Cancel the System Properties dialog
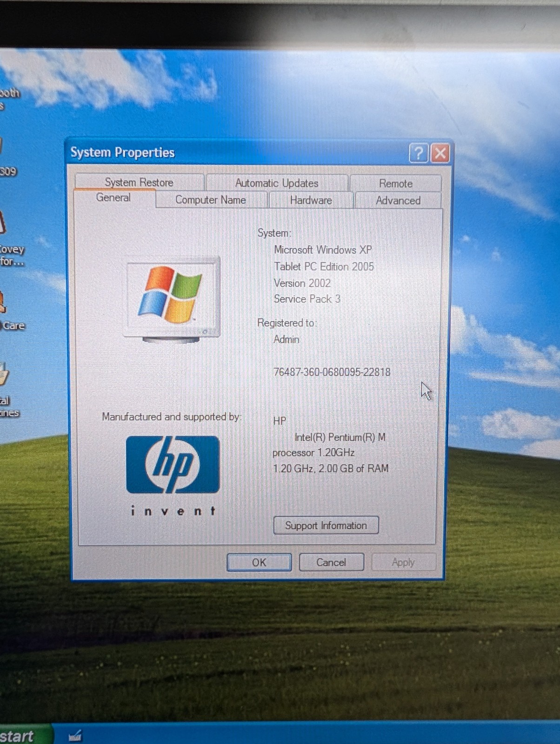 coord(331,562)
